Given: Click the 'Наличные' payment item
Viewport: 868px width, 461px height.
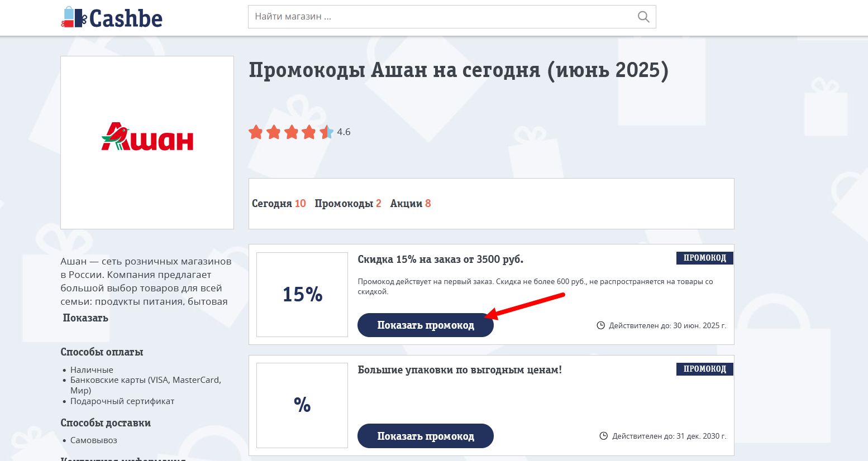Looking at the screenshot, I should pos(92,370).
